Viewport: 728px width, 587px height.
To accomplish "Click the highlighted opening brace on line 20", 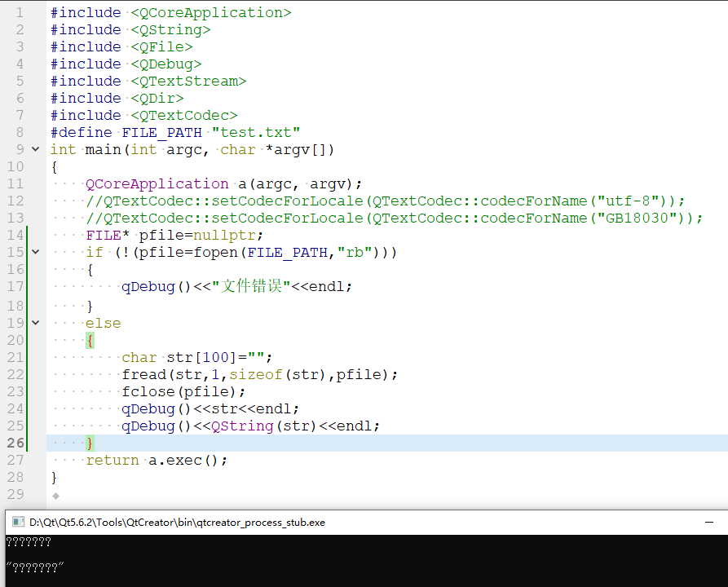I will (x=90, y=341).
